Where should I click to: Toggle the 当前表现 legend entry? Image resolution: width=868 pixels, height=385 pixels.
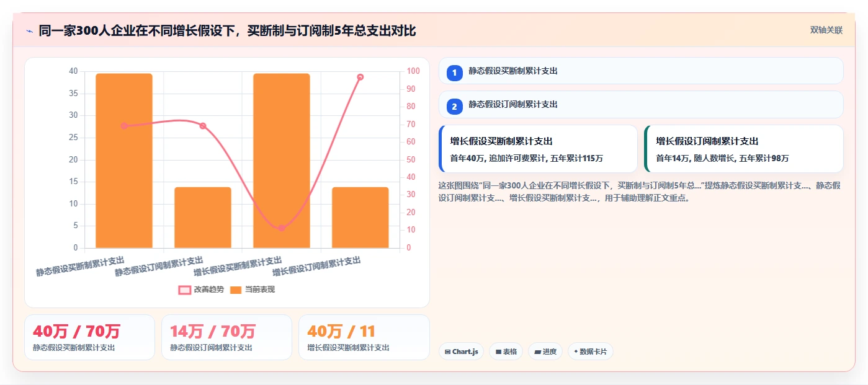253,290
